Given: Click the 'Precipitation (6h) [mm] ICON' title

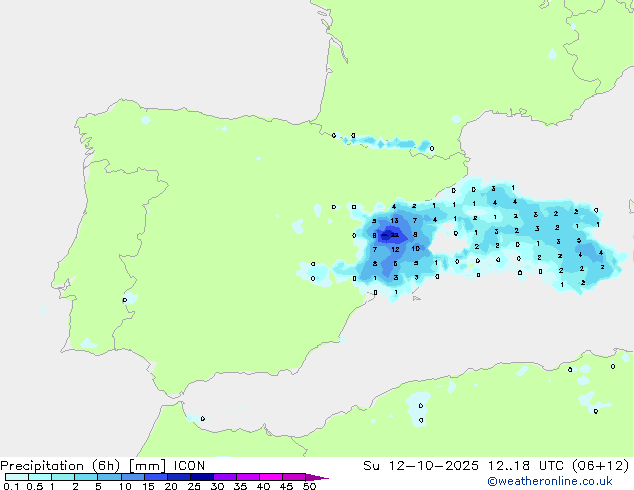Looking at the screenshot, I should (x=103, y=466).
